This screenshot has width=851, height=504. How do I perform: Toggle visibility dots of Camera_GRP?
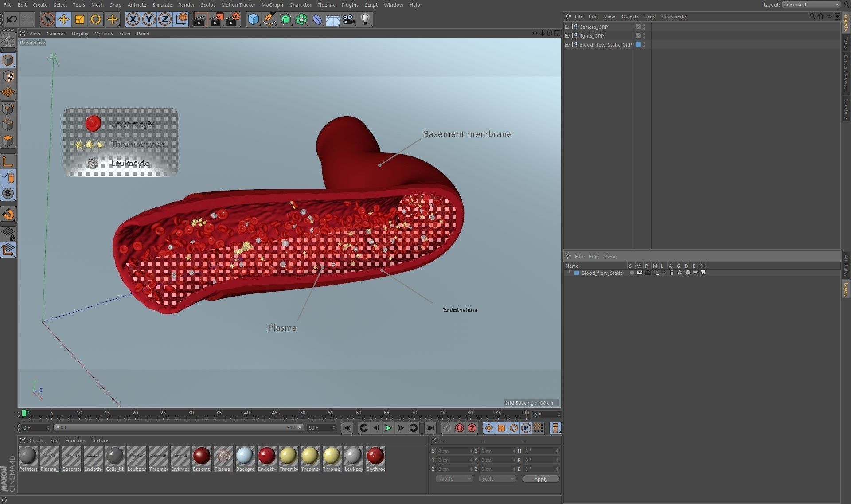[x=644, y=27]
